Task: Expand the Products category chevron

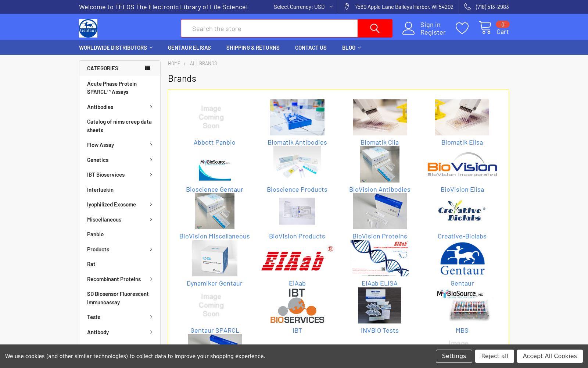Action: tap(151, 249)
